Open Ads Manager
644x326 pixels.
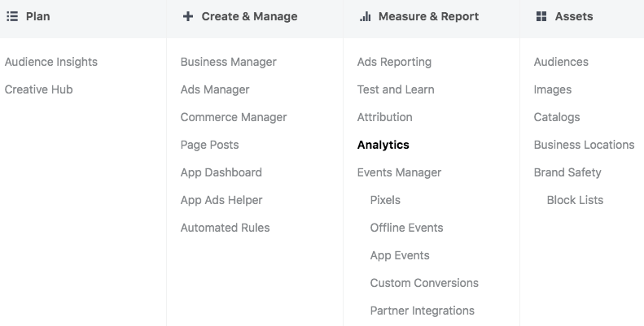coord(215,89)
